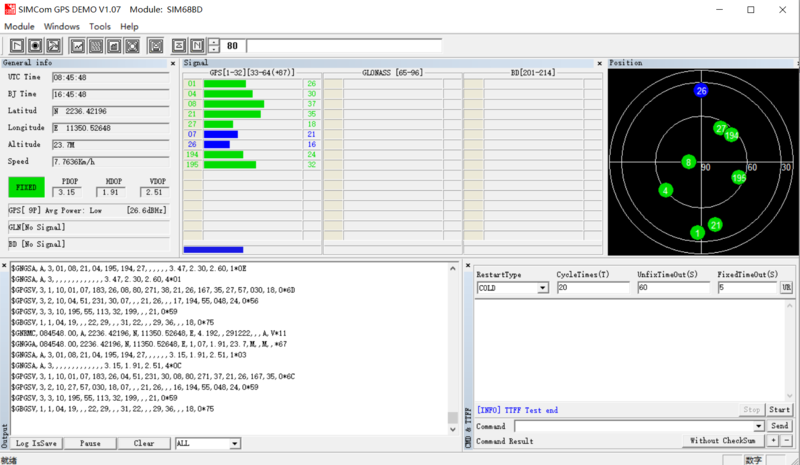
Task: Click the long toolbar text field
Action: (x=344, y=46)
